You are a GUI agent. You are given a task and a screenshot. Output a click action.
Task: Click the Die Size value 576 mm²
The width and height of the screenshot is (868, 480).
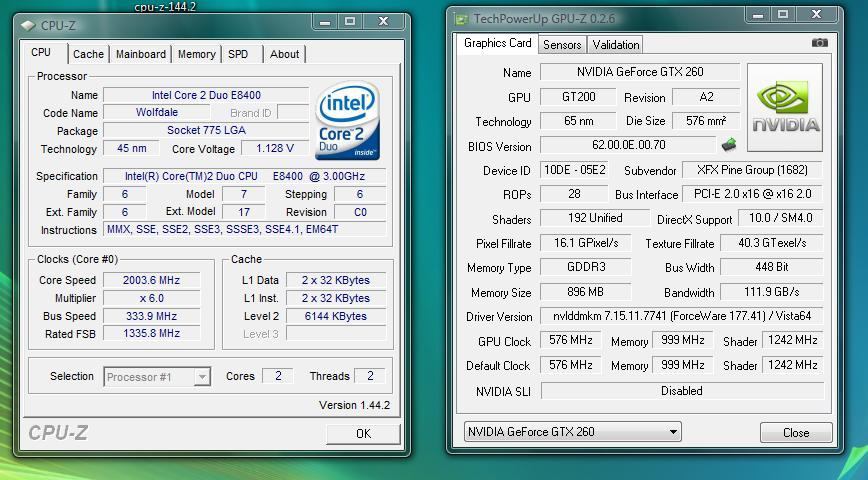706,121
